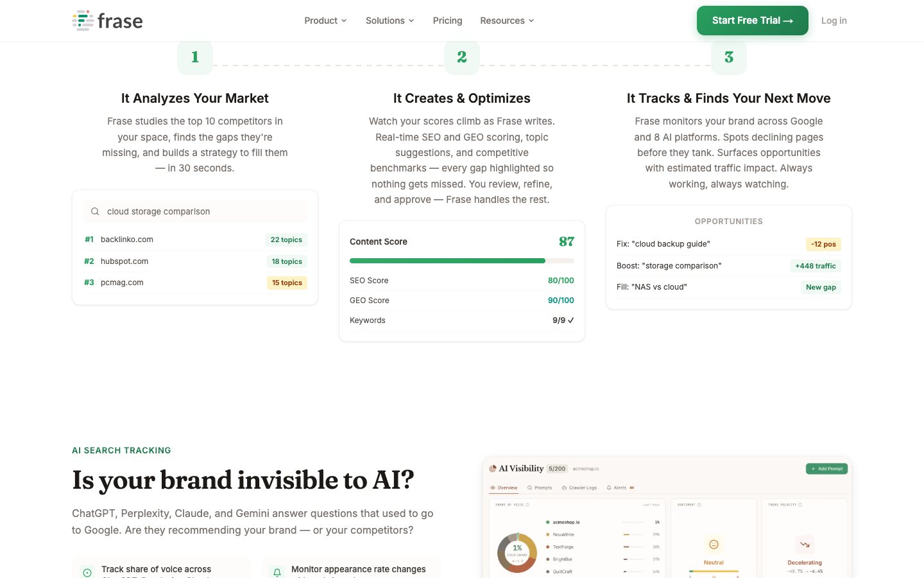The width and height of the screenshot is (924, 578).
Task: Switch to the Prompts tab
Action: (540, 487)
